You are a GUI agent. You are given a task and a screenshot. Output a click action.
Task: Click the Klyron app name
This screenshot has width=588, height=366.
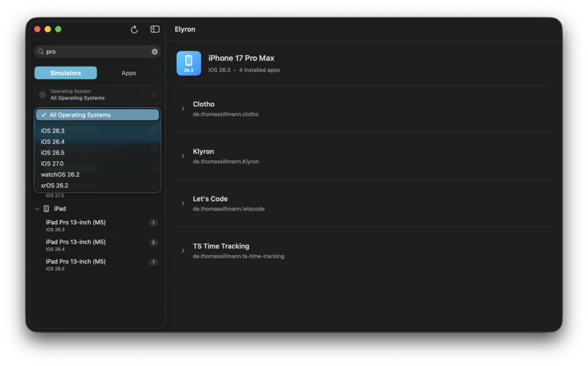pos(203,151)
